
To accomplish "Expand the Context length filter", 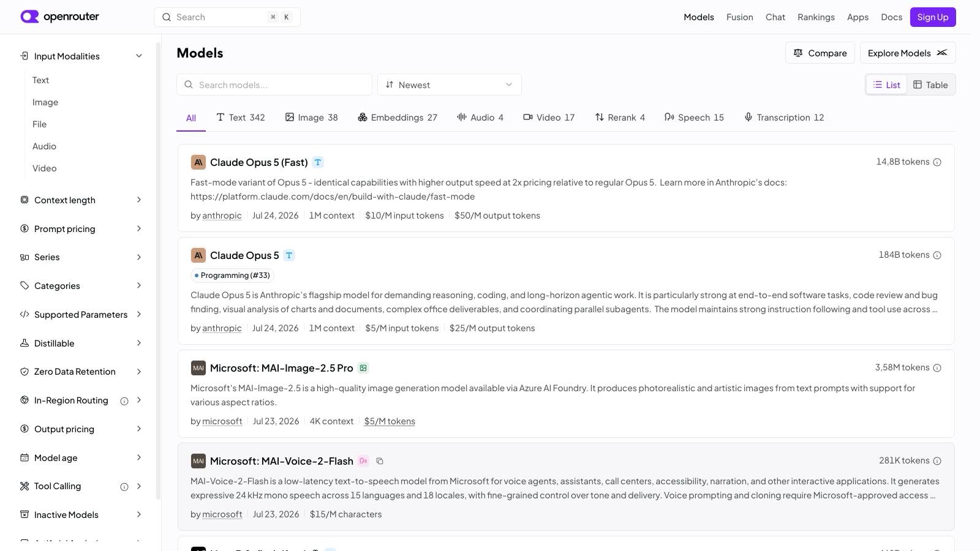I will click(139, 200).
